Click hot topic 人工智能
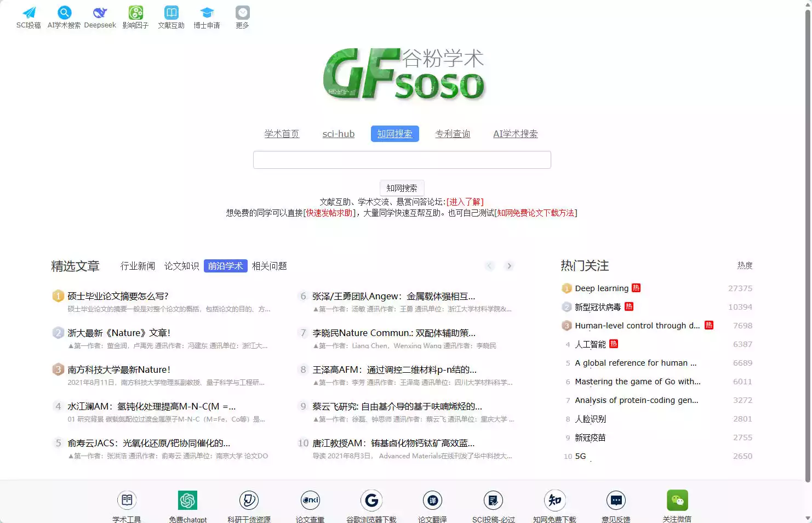Screen dimensions: 812x523 tap(590, 344)
